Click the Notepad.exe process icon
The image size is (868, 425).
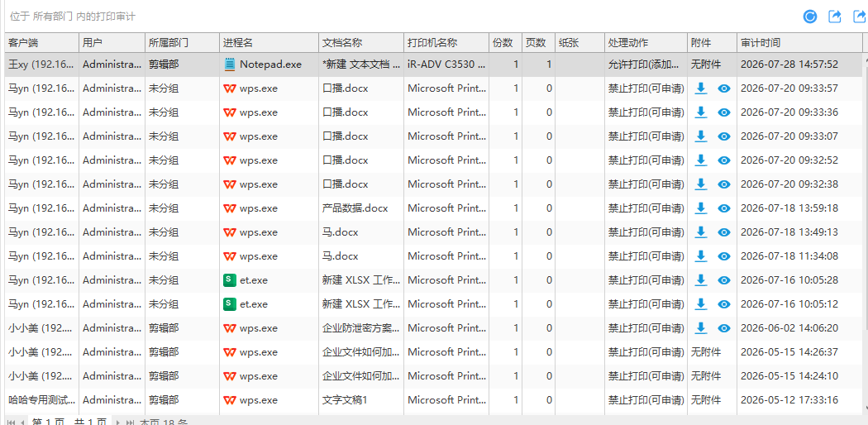pyautogui.click(x=229, y=64)
